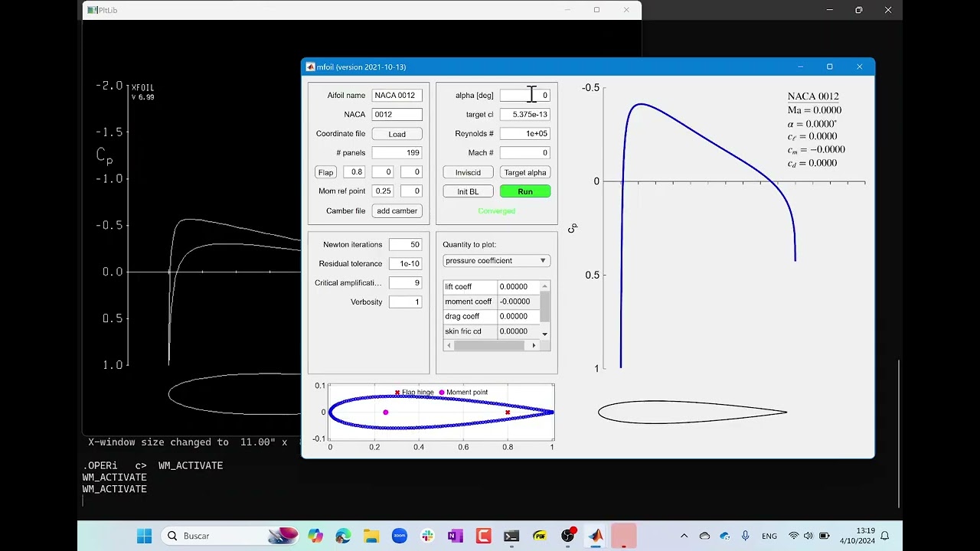The width and height of the screenshot is (980, 551).
Task: Click the Windows taskbar search box
Action: tap(231, 536)
